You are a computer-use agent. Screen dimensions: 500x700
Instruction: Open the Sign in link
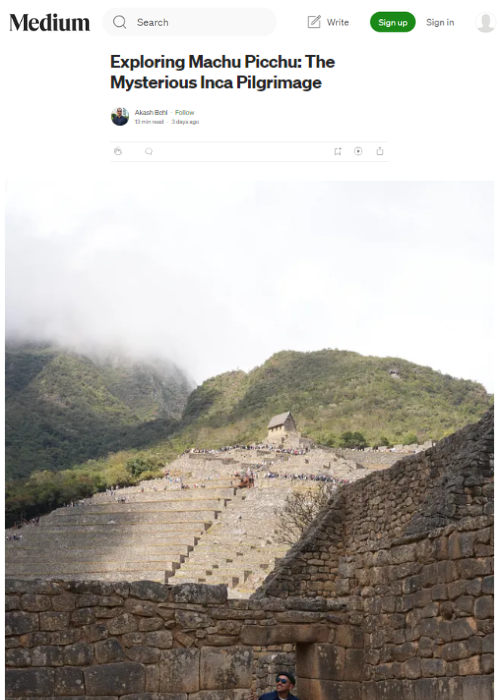440,22
